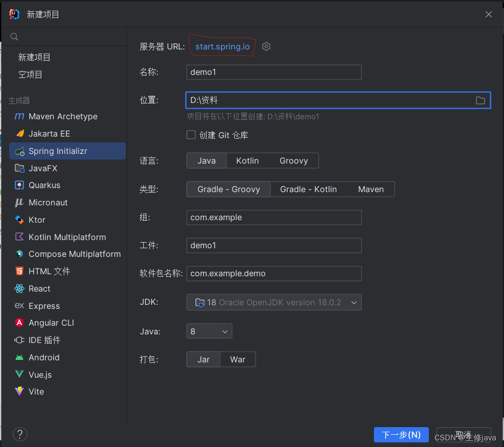
Task: Click the 组 field com.example
Action: [x=274, y=218]
